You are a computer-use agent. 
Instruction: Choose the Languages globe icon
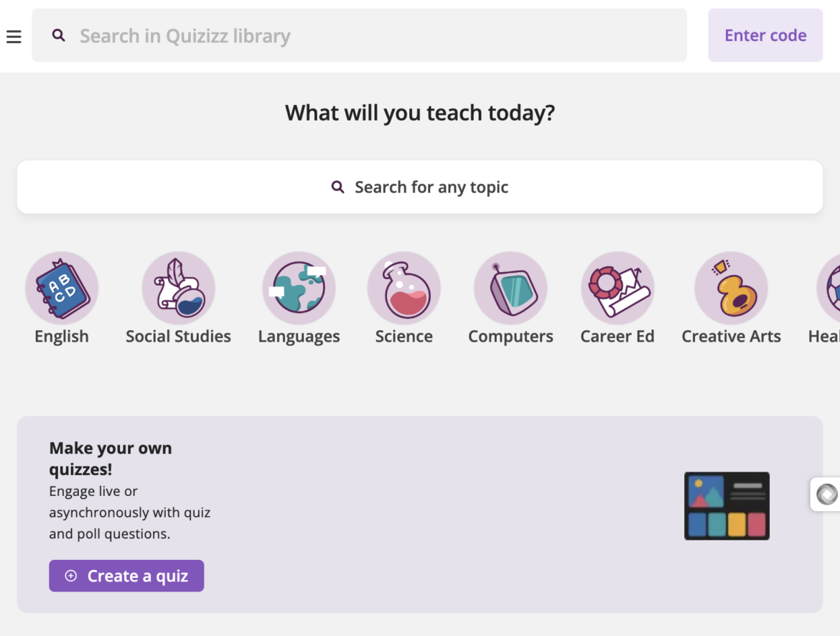tap(299, 287)
